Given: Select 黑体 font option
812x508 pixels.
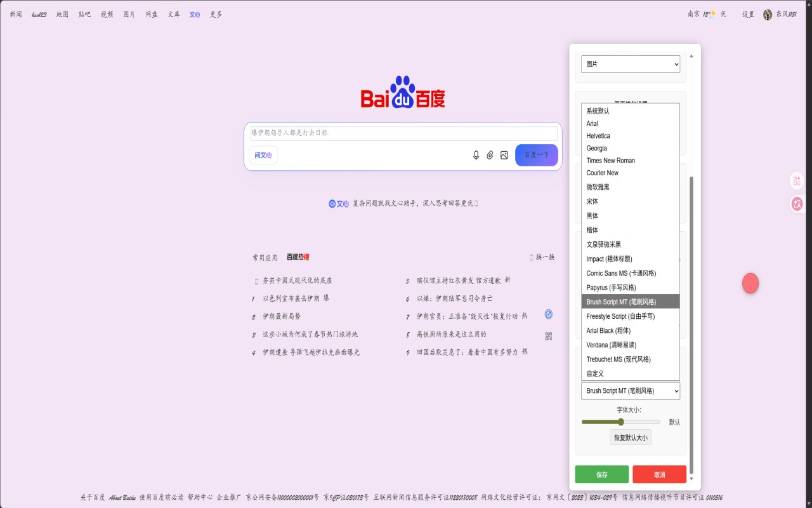Looking at the screenshot, I should 631,216.
